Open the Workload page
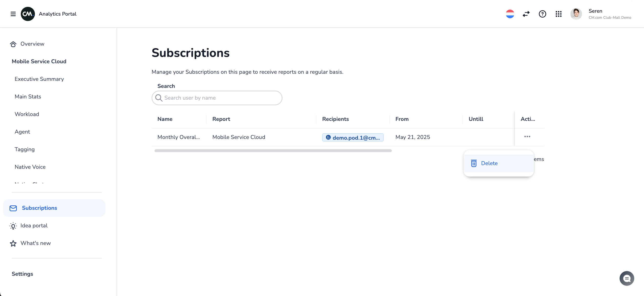 point(27,114)
